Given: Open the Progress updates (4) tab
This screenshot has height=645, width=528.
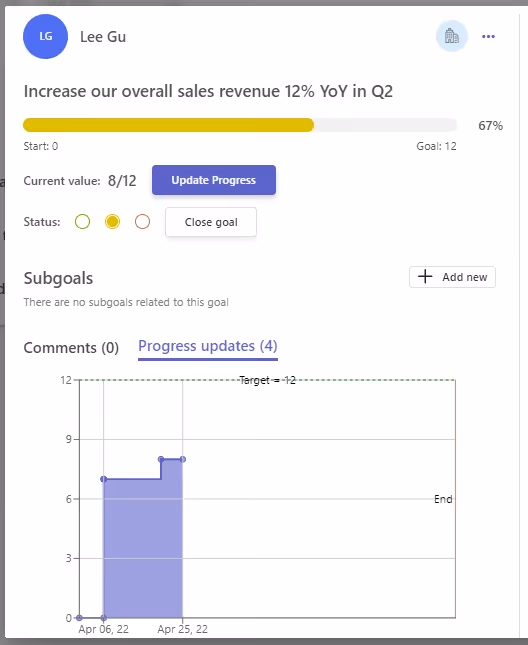Looking at the screenshot, I should (208, 346).
